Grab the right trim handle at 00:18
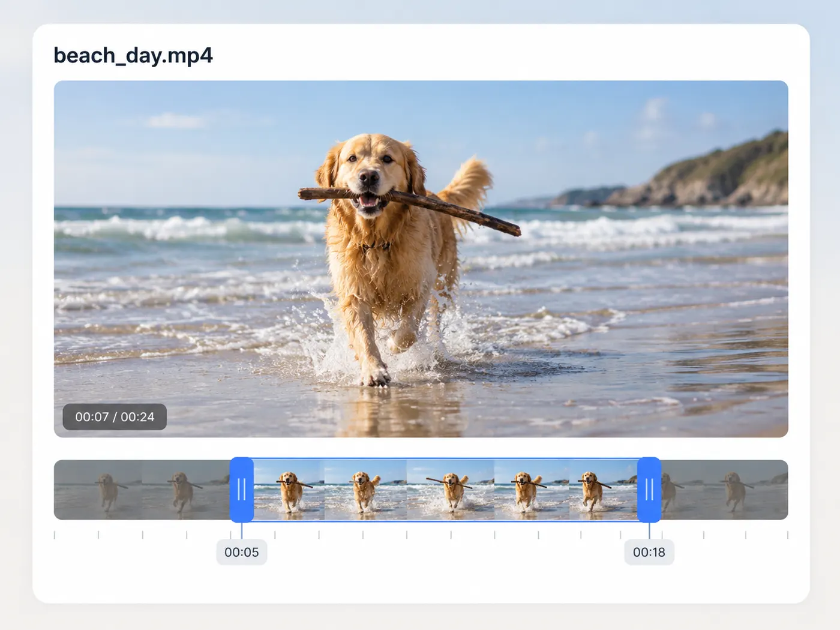The width and height of the screenshot is (840, 630). (649, 490)
